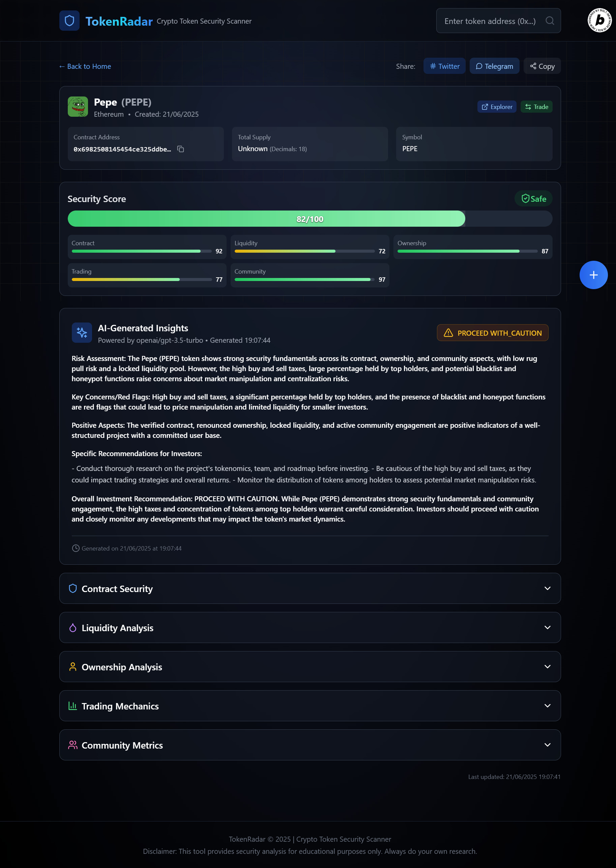Viewport: 616px width, 868px height.
Task: Click the 'Ethereum' network label
Action: click(x=109, y=114)
